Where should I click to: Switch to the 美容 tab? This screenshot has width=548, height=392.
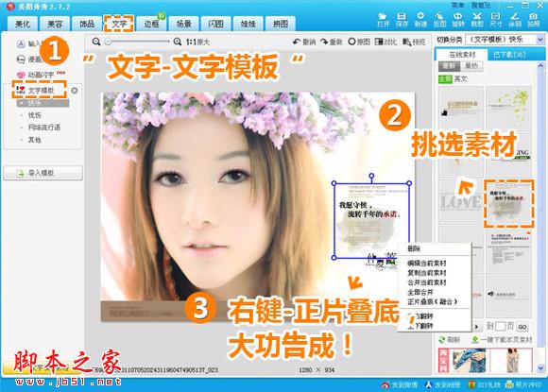pyautogui.click(x=55, y=24)
